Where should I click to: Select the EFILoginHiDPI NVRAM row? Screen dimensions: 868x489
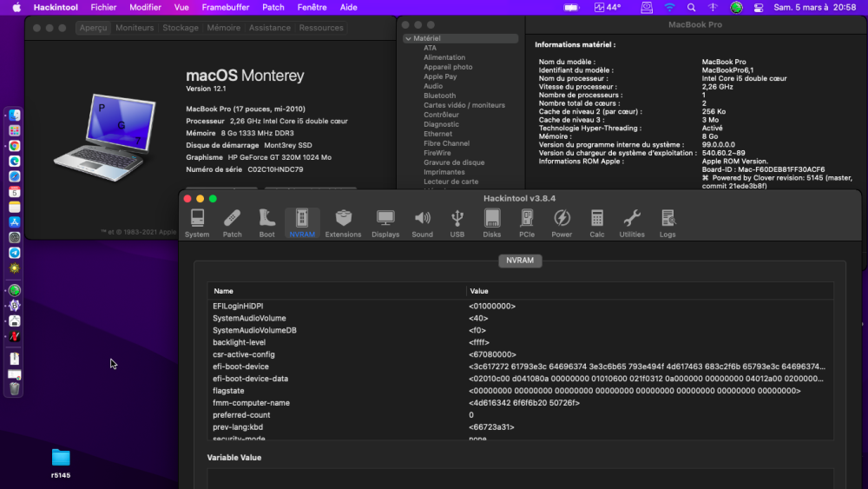pos(520,306)
